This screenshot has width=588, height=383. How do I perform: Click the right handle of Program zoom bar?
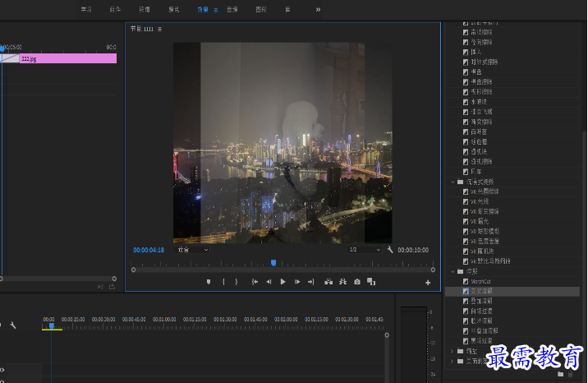coord(433,270)
